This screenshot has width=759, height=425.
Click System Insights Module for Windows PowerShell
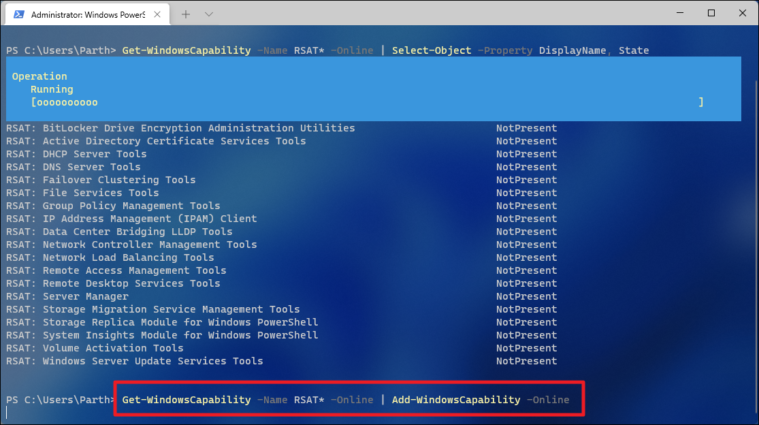point(282,335)
